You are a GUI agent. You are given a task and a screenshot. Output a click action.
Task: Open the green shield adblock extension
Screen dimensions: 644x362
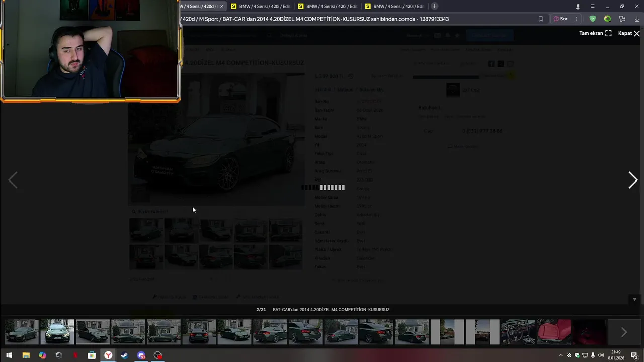(593, 19)
